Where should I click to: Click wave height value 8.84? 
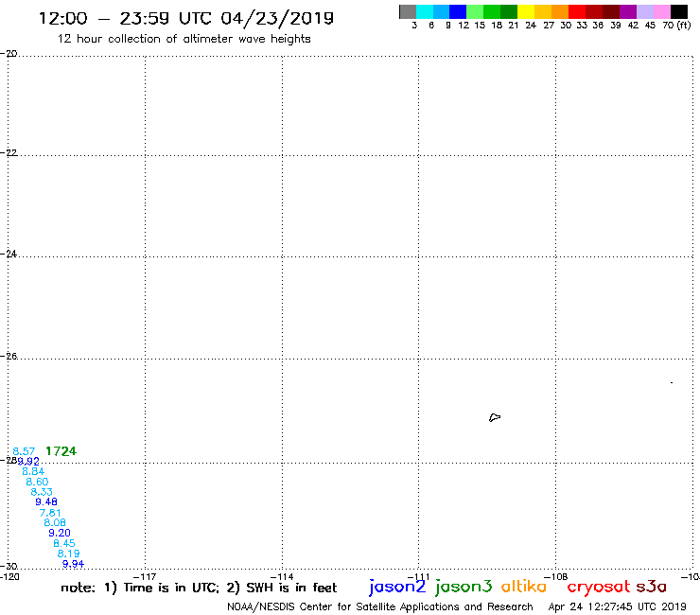[x=33, y=471]
